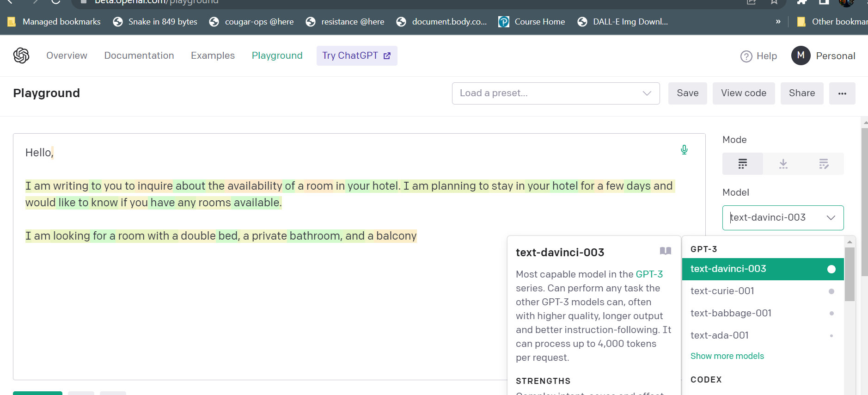Click the model list scroll-up arrow

850,241
